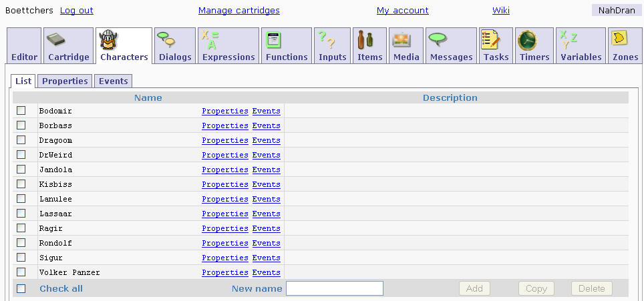Select the Zones map icon

click(x=621, y=39)
